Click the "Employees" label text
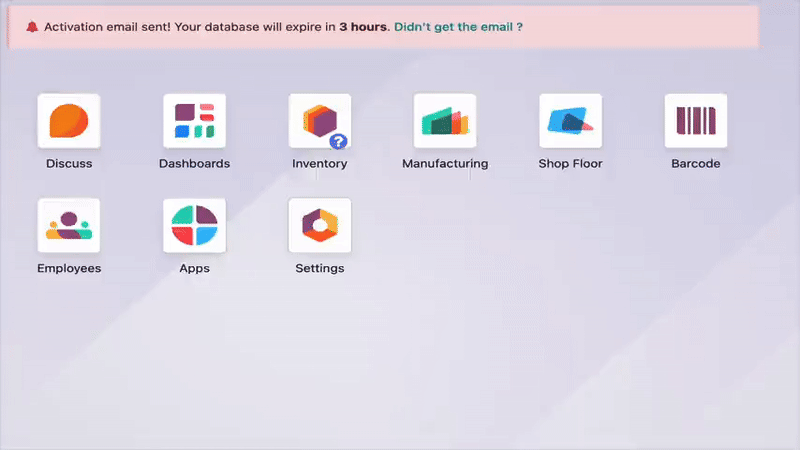The image size is (800, 450). click(x=69, y=268)
